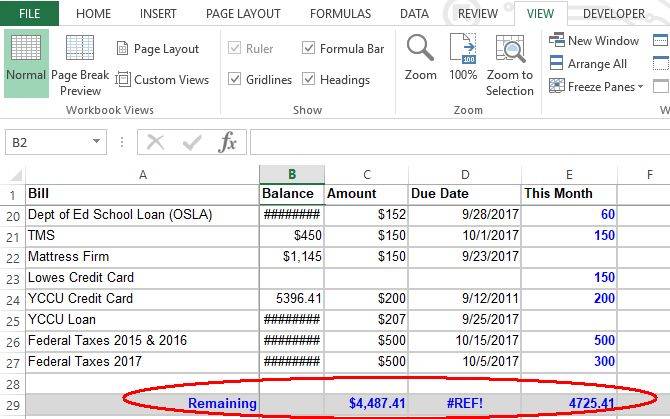Select the 'Remaining' label cell
Image resolution: width=670 pixels, height=419 pixels.
142,404
